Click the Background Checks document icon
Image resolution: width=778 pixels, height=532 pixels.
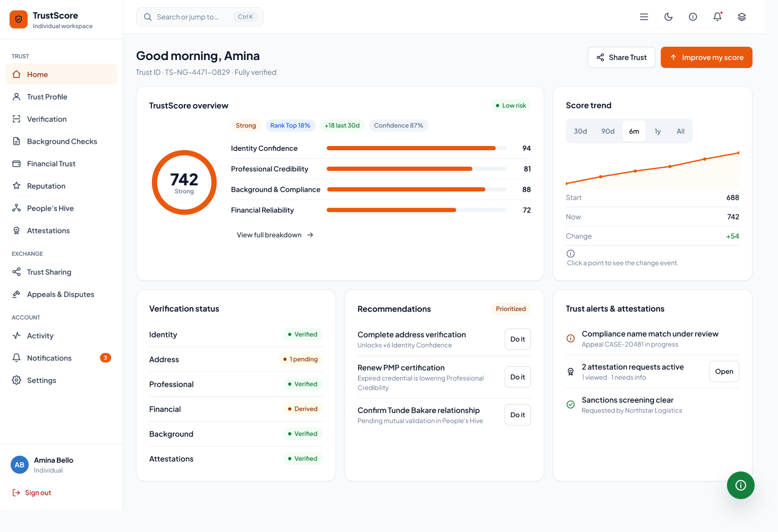click(x=16, y=141)
